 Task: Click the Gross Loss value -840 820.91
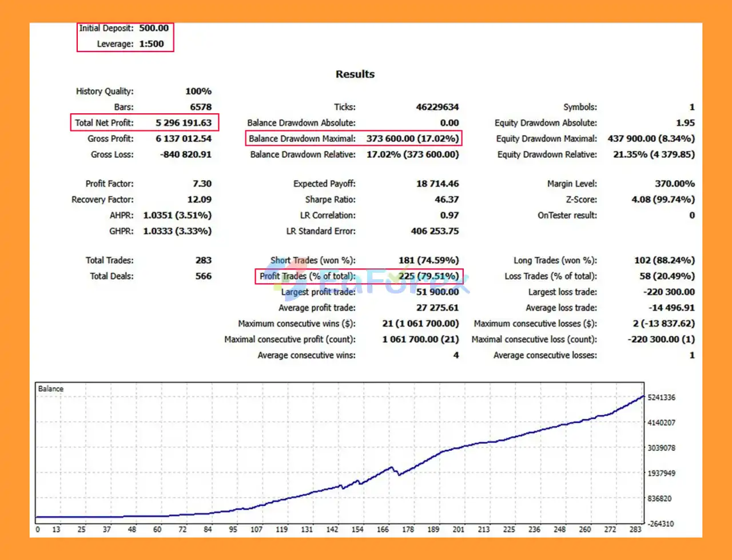coord(185,154)
